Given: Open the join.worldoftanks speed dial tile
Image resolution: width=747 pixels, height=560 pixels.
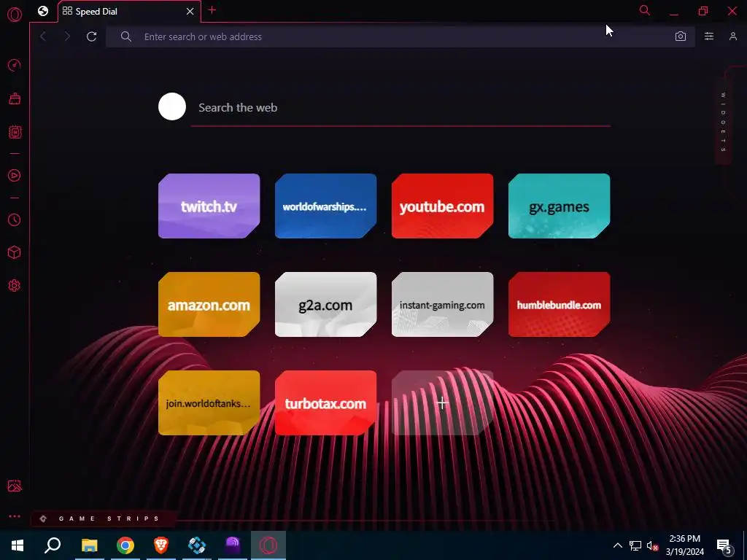Looking at the screenshot, I should pyautogui.click(x=209, y=402).
